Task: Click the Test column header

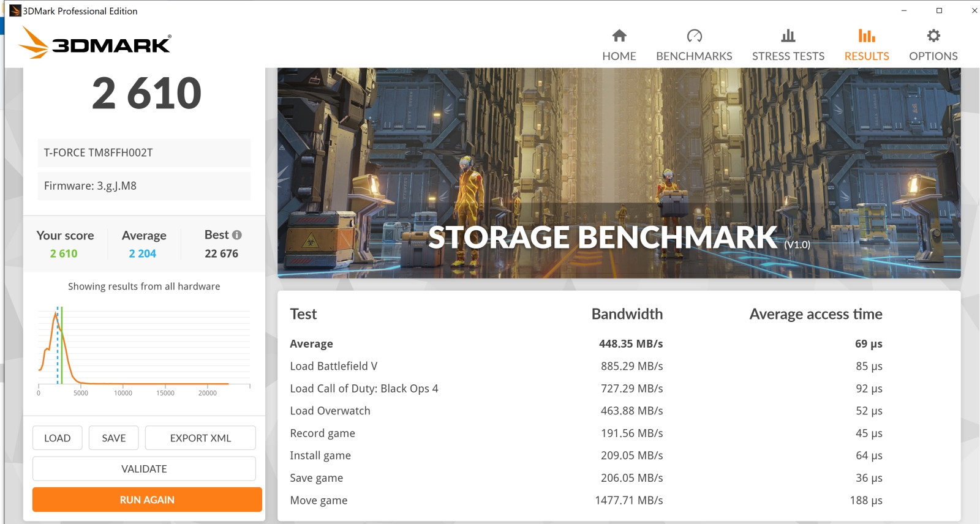Action: pos(303,314)
